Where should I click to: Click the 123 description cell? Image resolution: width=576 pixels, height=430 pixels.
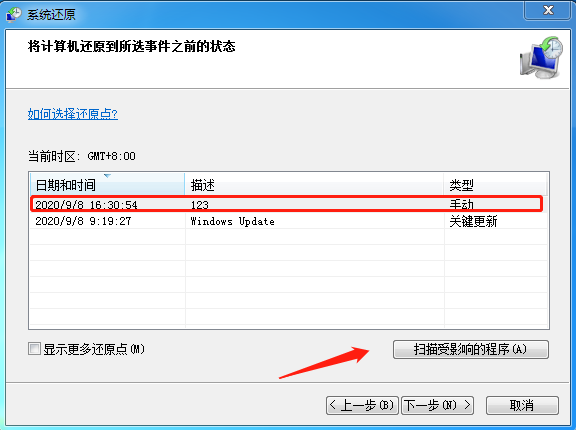(199, 205)
